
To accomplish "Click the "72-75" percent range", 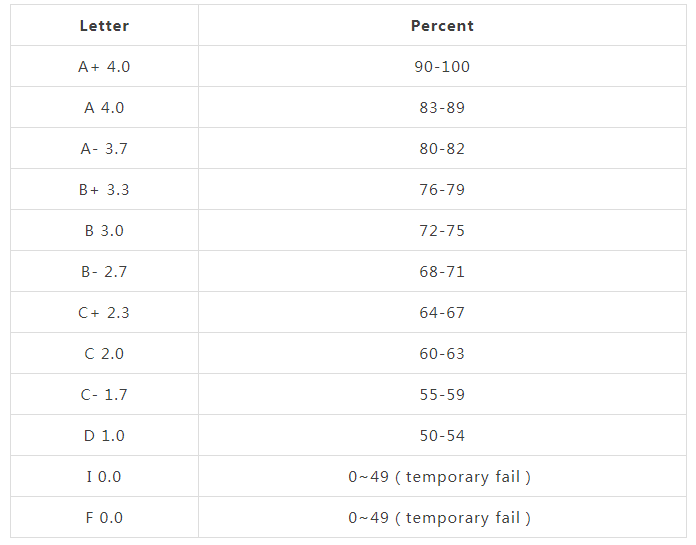I will click(442, 231).
